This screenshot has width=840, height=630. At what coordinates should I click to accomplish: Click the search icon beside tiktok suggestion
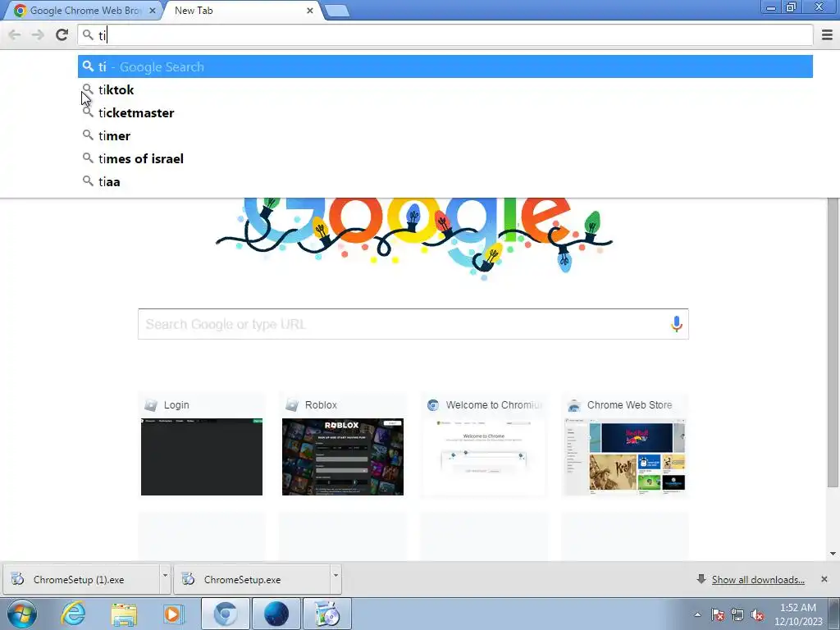point(88,89)
